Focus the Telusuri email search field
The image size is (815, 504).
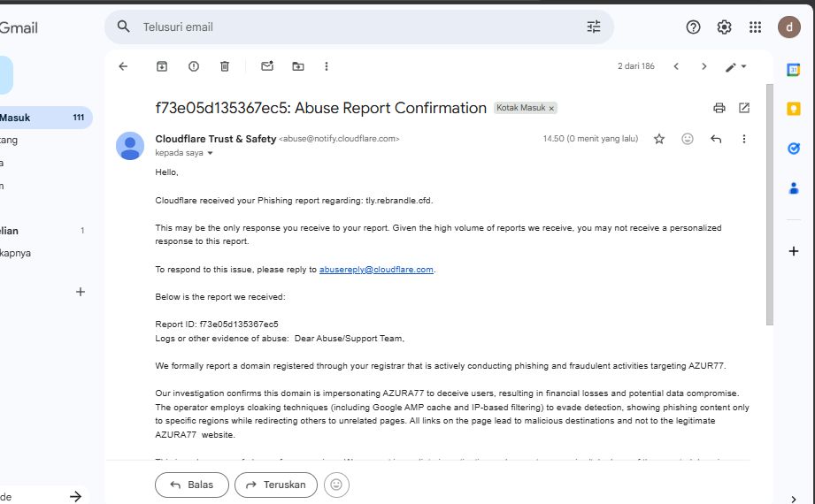(358, 27)
